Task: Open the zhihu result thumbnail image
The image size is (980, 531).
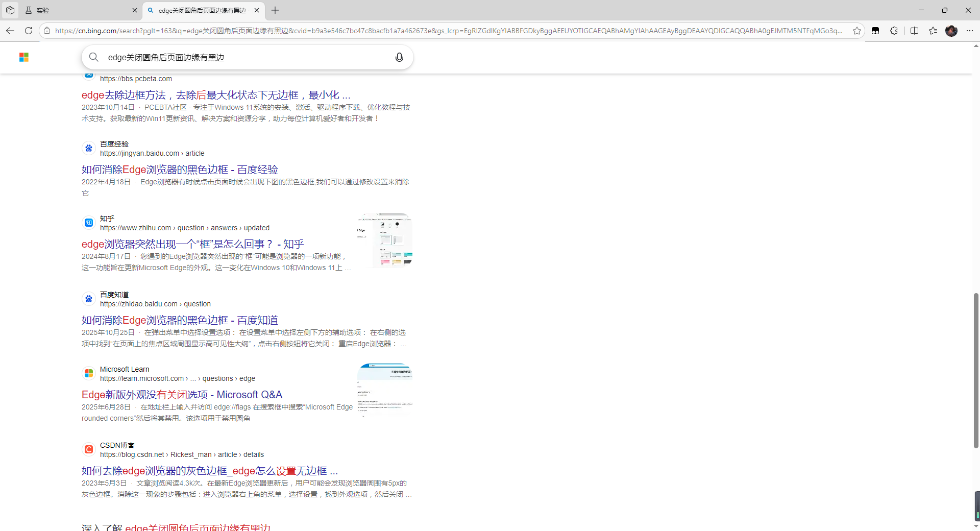Action: pos(385,240)
